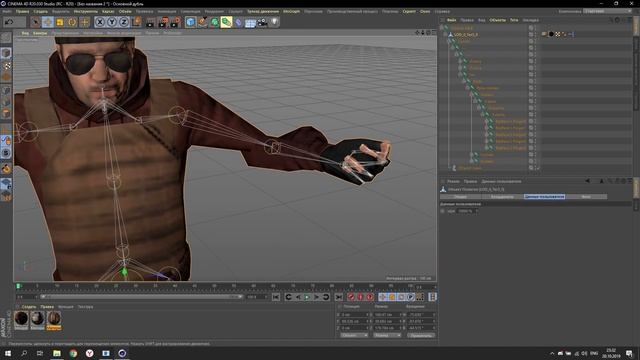Viewport: 640px width, 360px height.
Task: Toggle the Autokeying record button
Action: tap(360, 297)
